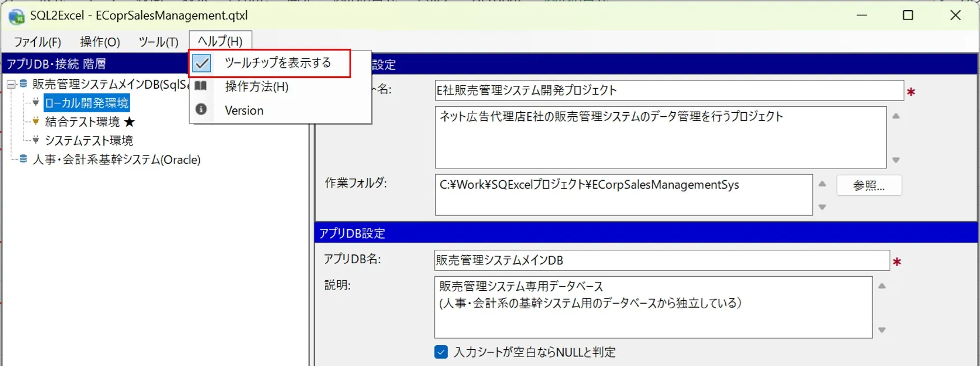Click the up arrow of the アプリDB 説明 scroll
This screenshot has height=366, width=980.
tap(882, 286)
